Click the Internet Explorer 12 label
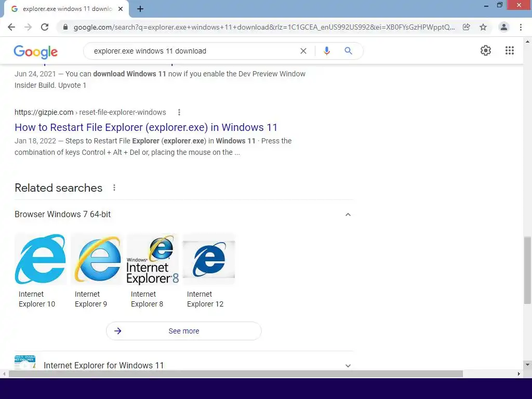The height and width of the screenshot is (399, 532). pyautogui.click(x=205, y=299)
